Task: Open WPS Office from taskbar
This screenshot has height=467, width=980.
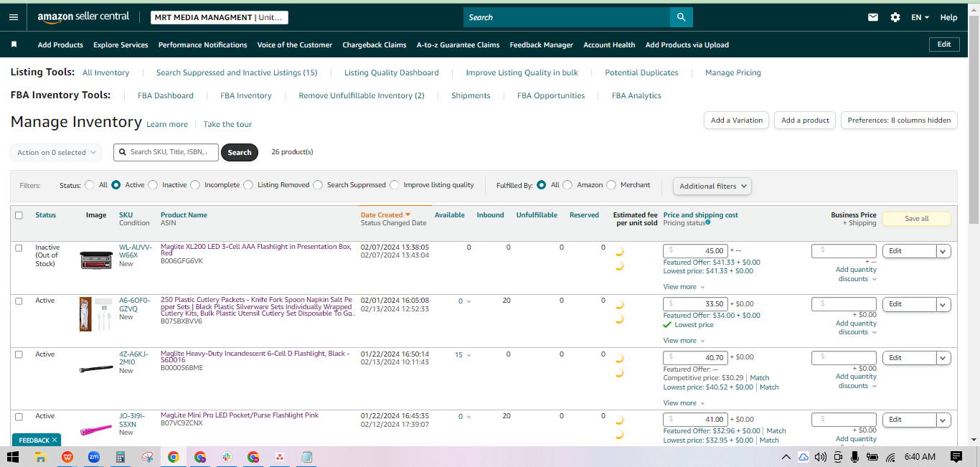Action: click(x=67, y=457)
